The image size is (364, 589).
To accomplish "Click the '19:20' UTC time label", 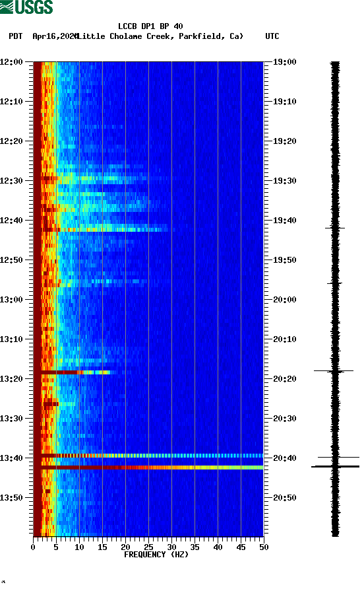I will (284, 141).
